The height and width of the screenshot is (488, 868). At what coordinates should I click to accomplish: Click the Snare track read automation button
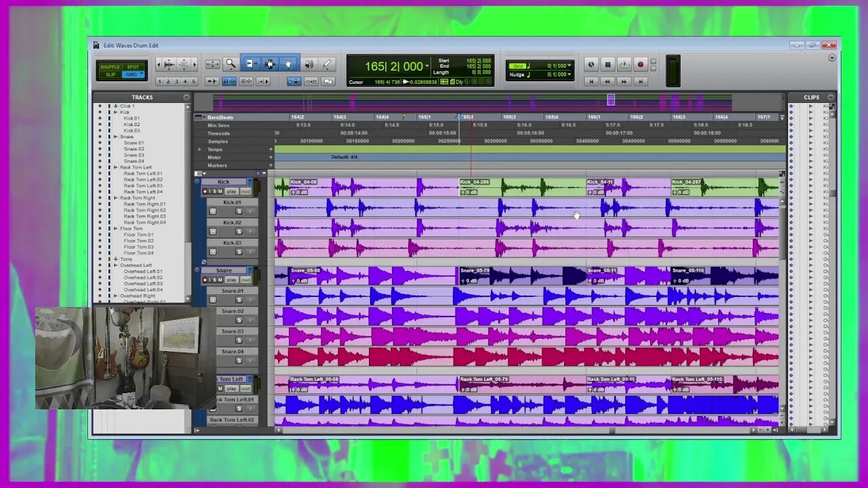(x=245, y=280)
